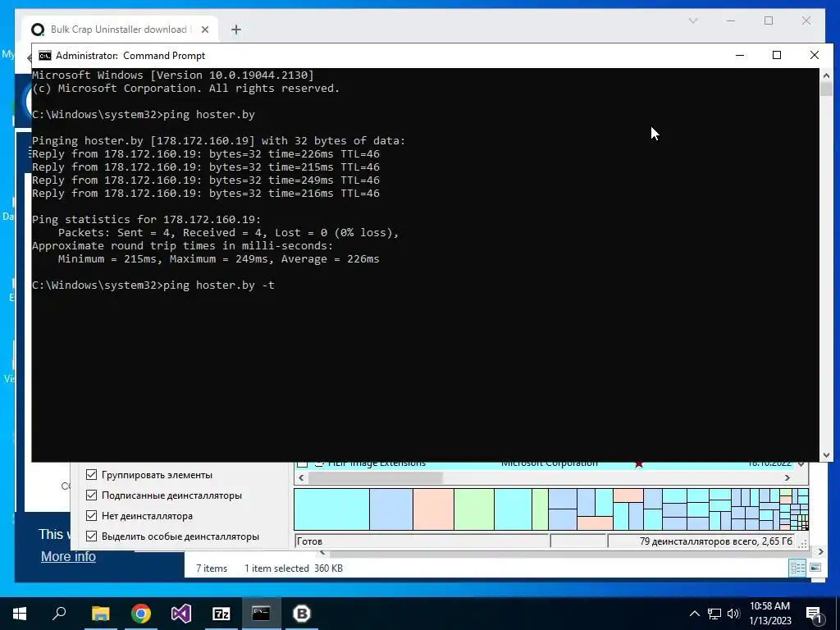Maximize the browser window
This screenshot has height=630, width=840.
click(x=769, y=21)
